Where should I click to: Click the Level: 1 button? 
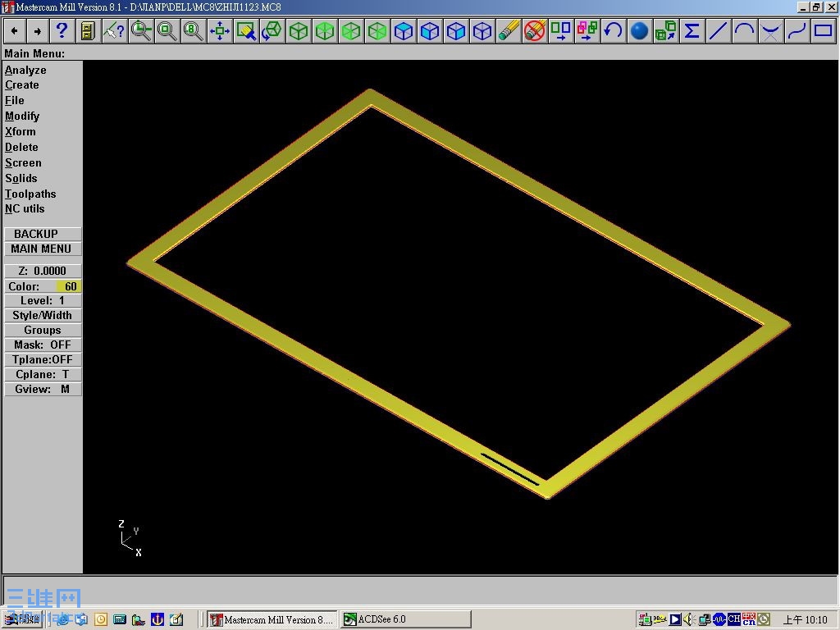pyautogui.click(x=43, y=301)
